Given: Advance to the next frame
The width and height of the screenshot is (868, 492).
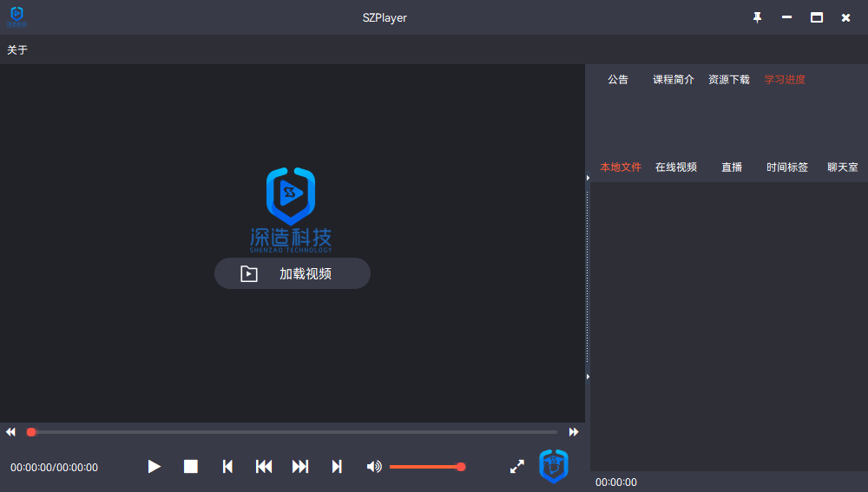Looking at the screenshot, I should pos(337,467).
